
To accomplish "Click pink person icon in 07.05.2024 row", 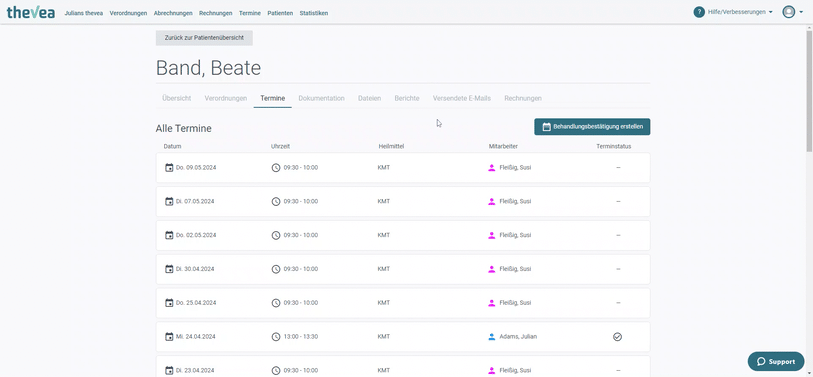I will [x=492, y=201].
